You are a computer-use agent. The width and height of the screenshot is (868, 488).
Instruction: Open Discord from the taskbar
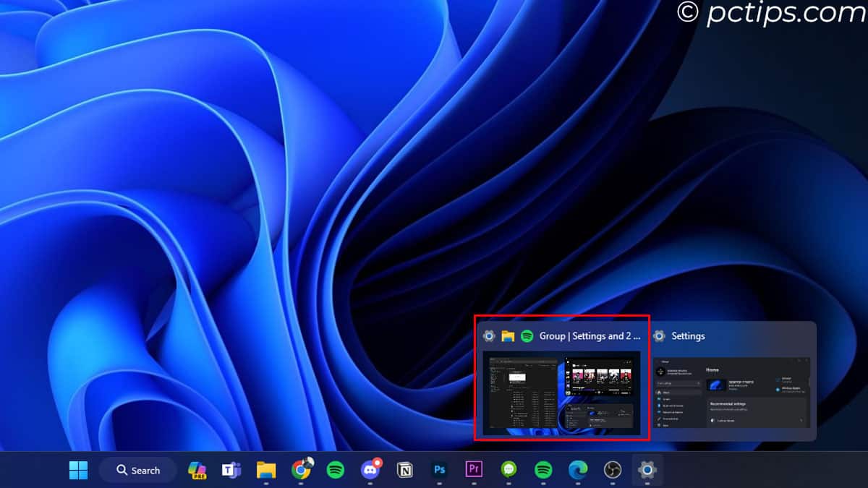click(370, 470)
